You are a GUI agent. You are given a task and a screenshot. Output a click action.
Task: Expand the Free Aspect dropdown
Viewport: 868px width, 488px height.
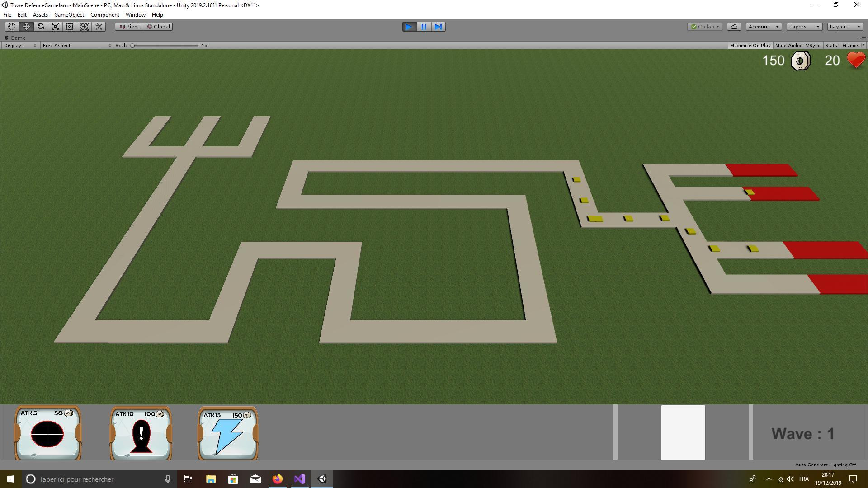point(76,45)
